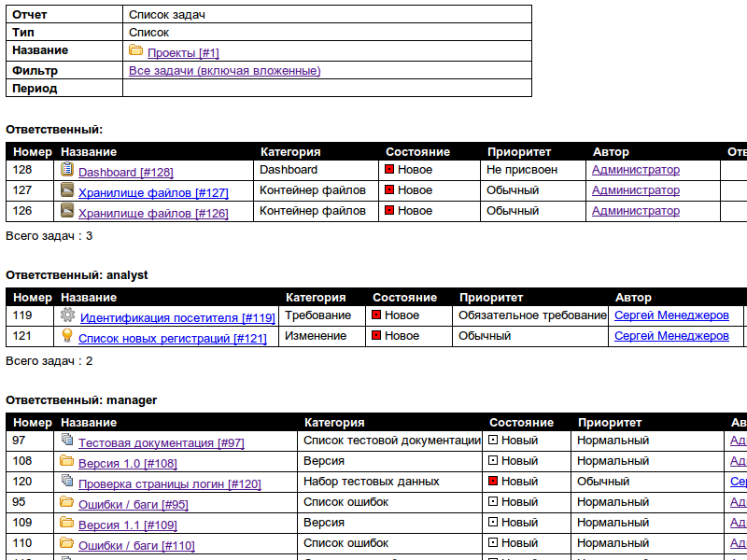Click the documents icon in row 97
The image size is (747, 560).
(67, 441)
